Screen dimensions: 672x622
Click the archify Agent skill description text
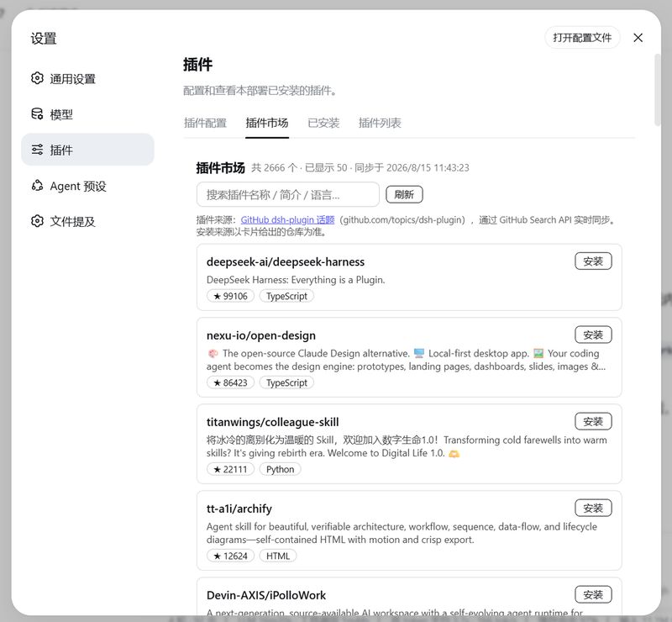point(402,533)
